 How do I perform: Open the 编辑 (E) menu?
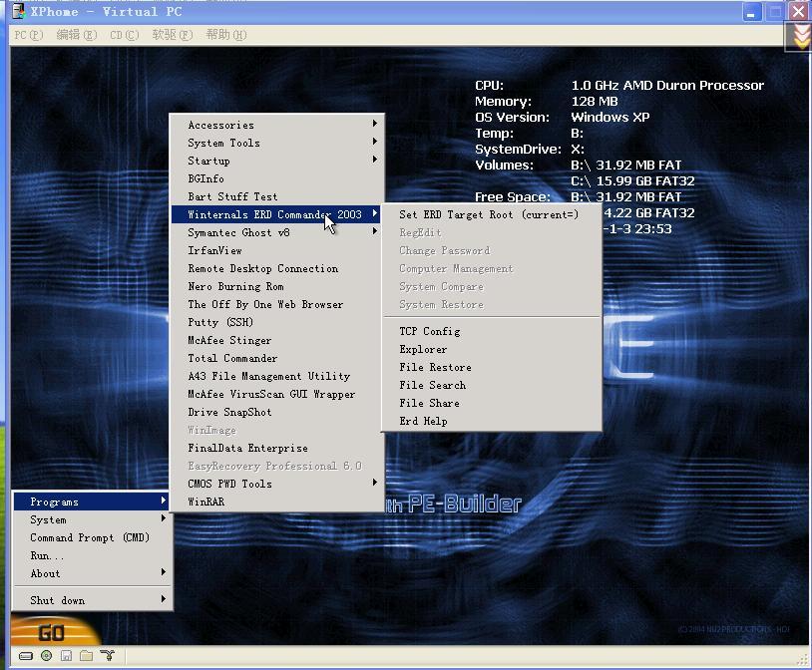point(76,35)
